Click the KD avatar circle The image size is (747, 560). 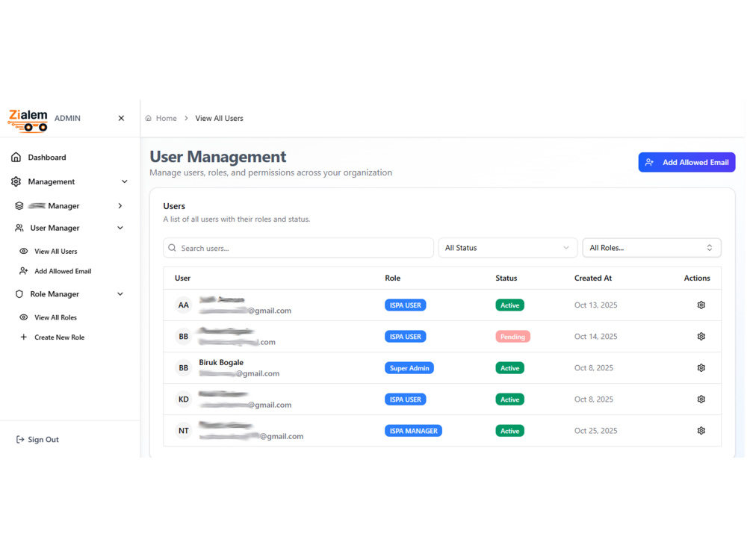coord(184,399)
